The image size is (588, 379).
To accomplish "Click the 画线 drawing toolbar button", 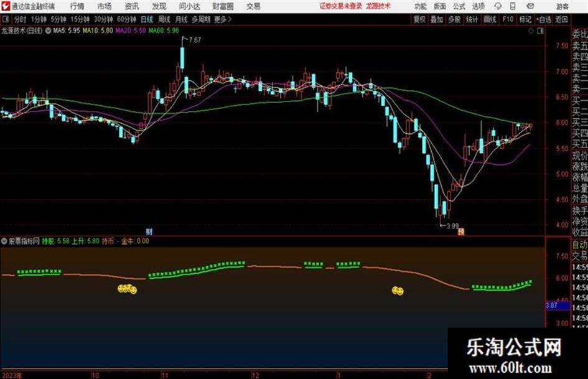I will (490, 19).
